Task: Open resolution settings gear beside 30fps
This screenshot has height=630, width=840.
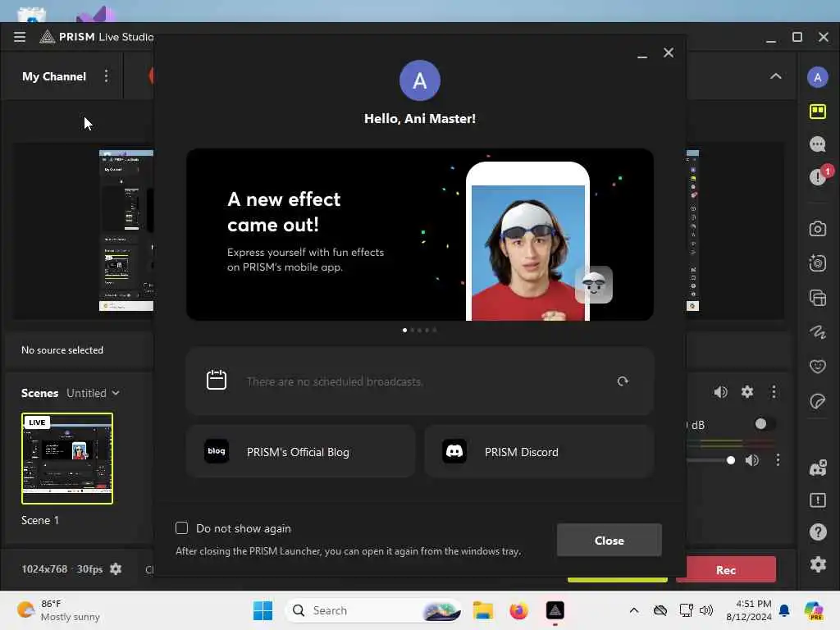Action: click(x=116, y=569)
